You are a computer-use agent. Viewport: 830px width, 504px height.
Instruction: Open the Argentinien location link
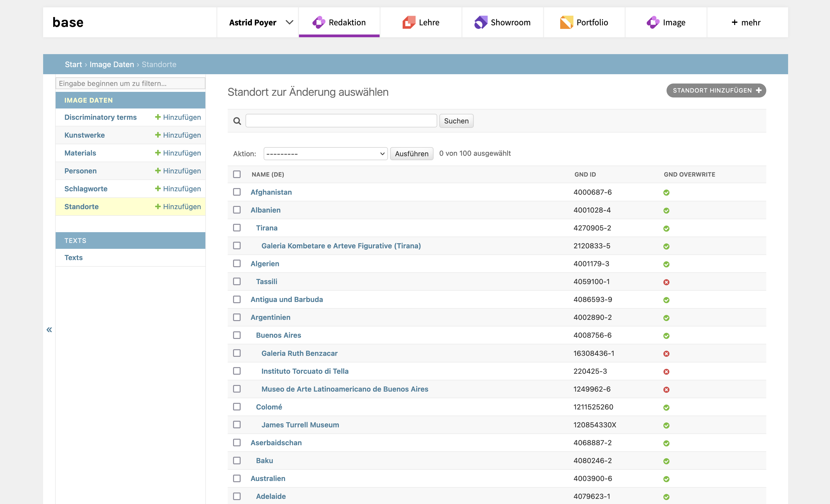pos(271,317)
